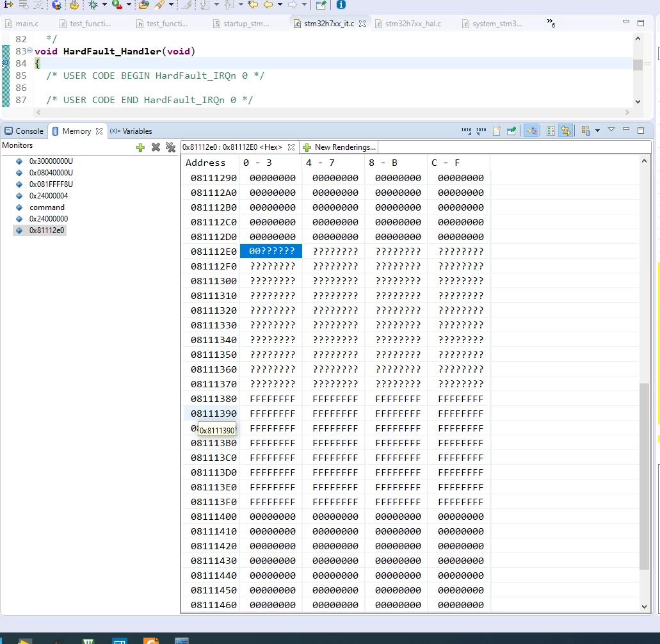Open the information icon in the toolbar
660x644 pixels.
(x=341, y=4)
